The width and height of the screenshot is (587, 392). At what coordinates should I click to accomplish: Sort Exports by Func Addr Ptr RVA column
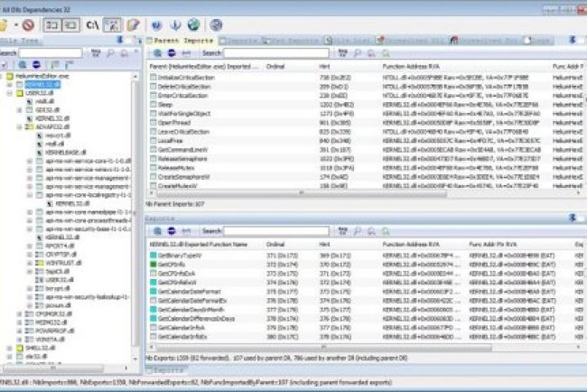click(493, 245)
